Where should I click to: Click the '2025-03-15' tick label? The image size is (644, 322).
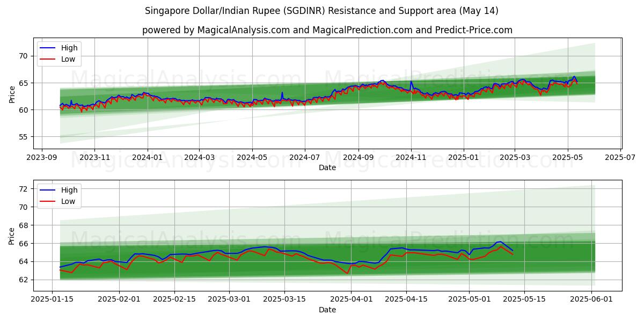(284, 299)
